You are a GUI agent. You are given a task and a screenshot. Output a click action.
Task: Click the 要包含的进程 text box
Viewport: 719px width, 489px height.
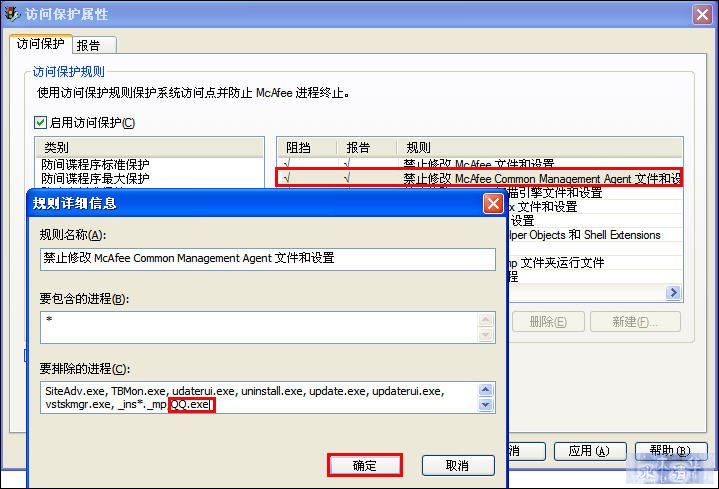[x=259, y=327]
